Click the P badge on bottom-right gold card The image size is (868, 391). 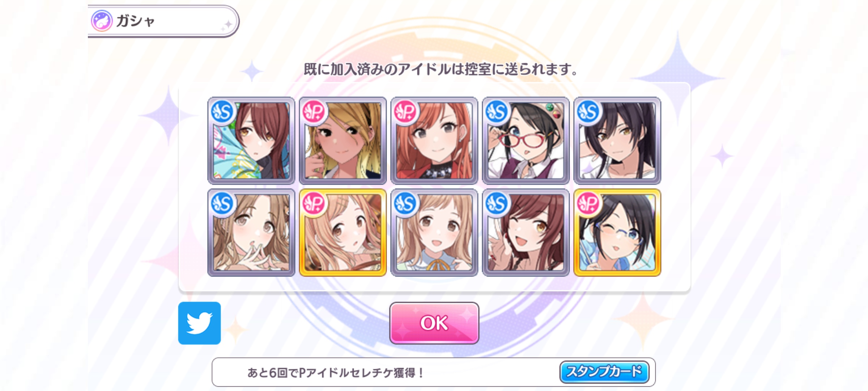pyautogui.click(x=588, y=204)
